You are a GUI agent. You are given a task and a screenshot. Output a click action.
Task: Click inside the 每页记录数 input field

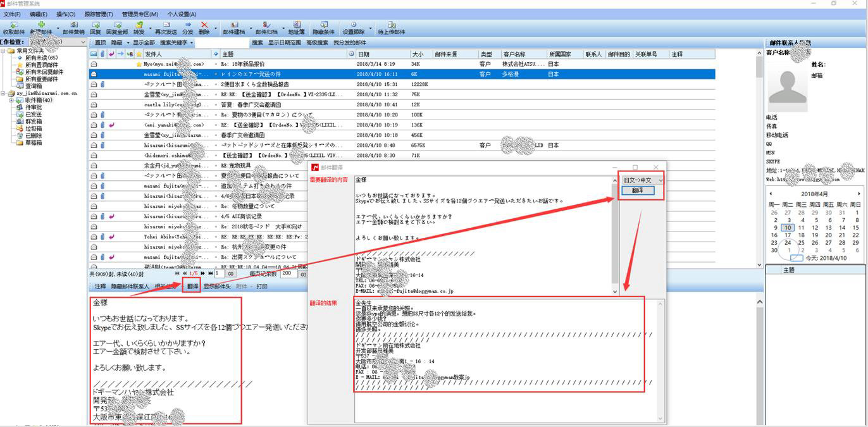[x=288, y=274]
